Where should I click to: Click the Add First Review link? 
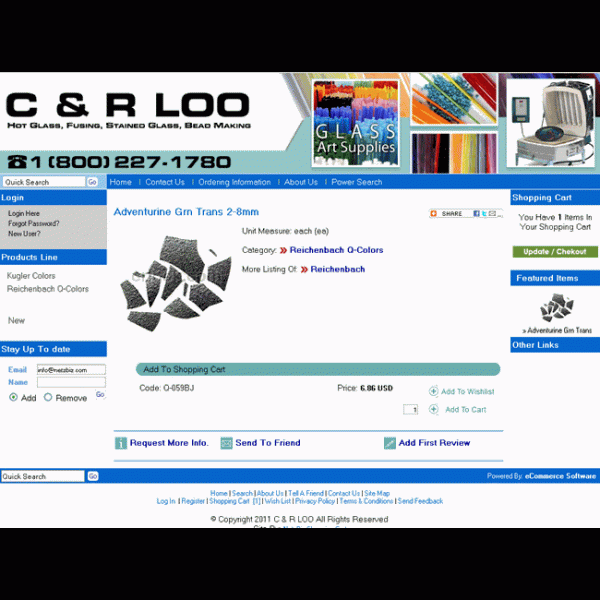[x=434, y=443]
